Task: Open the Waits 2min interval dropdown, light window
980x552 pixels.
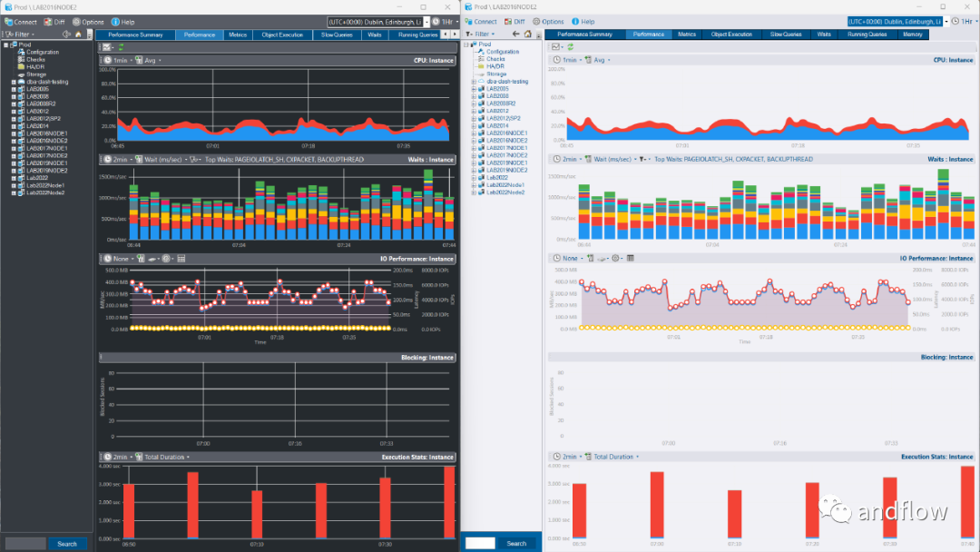Action: coord(567,159)
